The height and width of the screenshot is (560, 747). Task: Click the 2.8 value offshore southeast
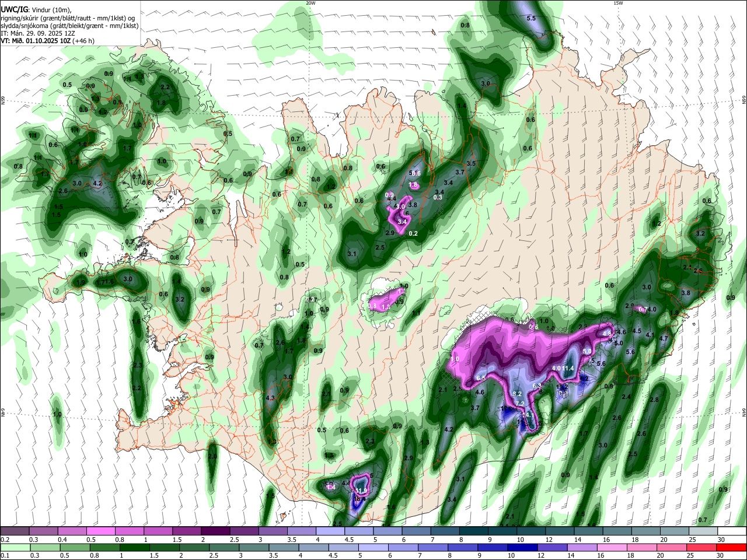654,400
